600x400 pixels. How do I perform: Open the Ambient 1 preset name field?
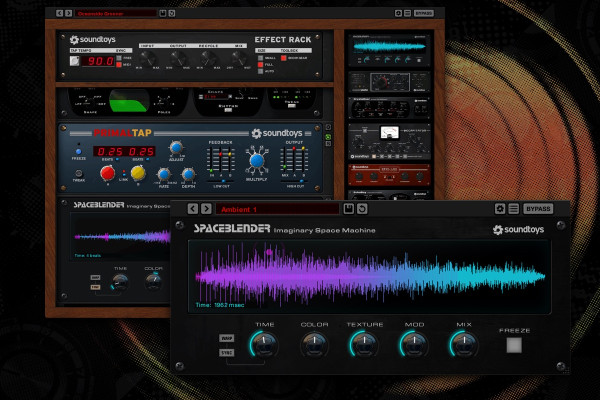(x=277, y=209)
